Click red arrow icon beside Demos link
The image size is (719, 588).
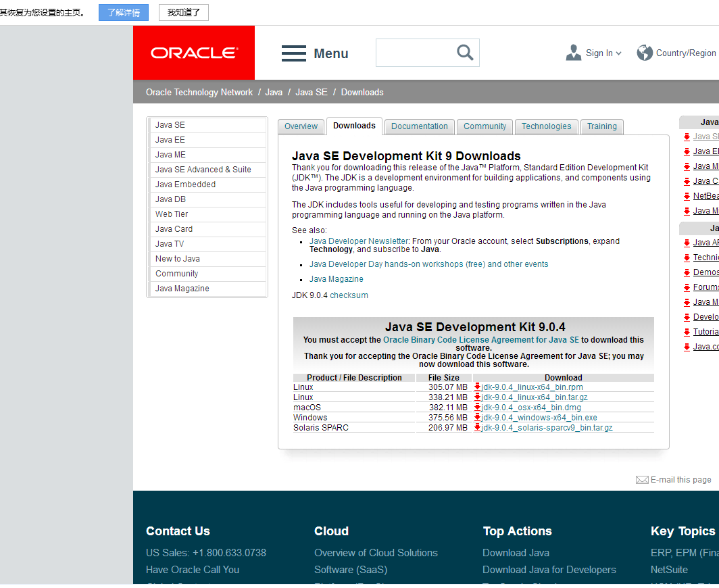(x=687, y=272)
